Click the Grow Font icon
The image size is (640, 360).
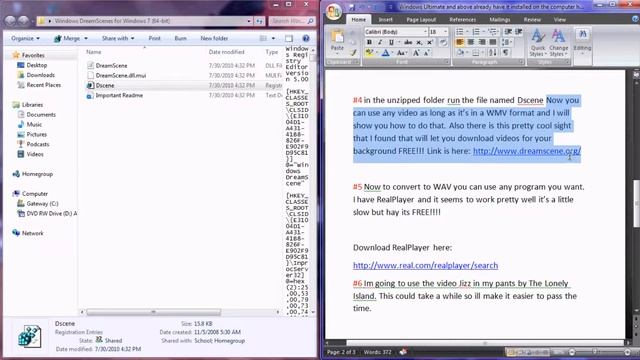coord(416,53)
